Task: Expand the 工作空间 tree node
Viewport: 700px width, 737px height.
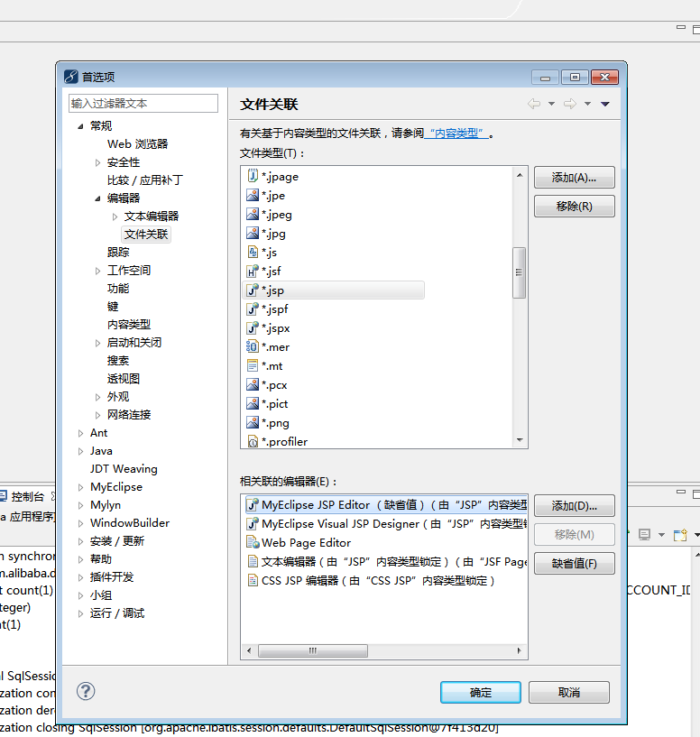Action: pos(97,271)
